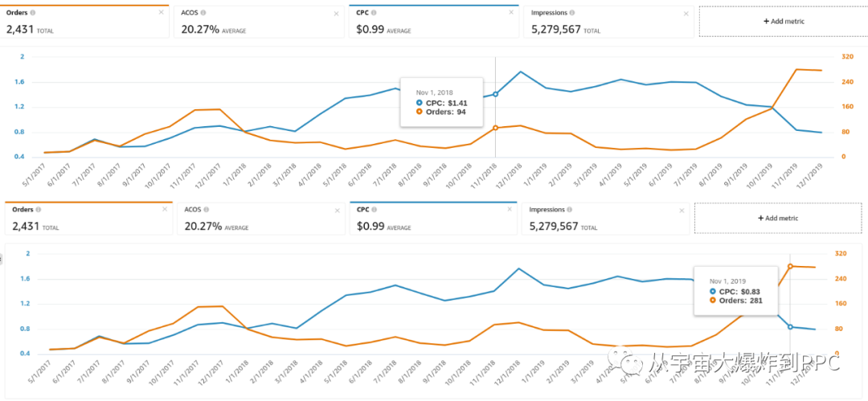Remove the Impressions metric from the upper chart

[686, 13]
